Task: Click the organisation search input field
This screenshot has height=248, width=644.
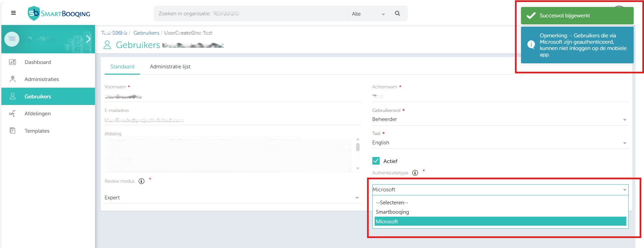Action: tap(250, 14)
